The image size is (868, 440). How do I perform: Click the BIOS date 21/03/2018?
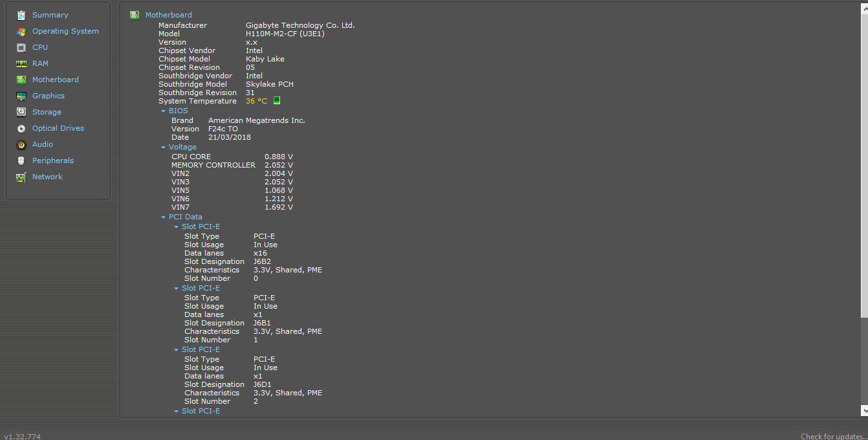click(x=230, y=137)
